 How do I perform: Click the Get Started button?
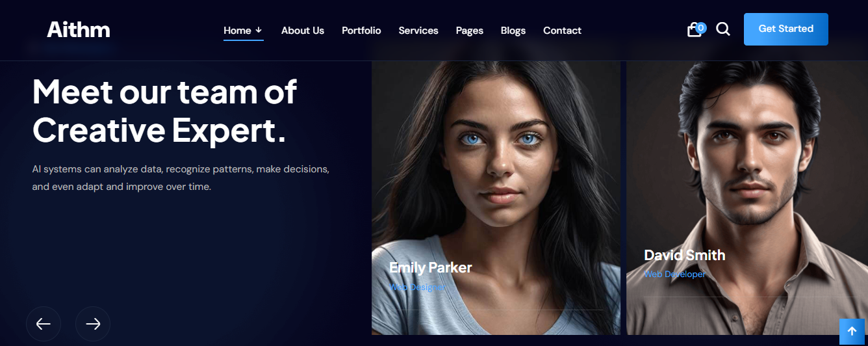coord(786,29)
